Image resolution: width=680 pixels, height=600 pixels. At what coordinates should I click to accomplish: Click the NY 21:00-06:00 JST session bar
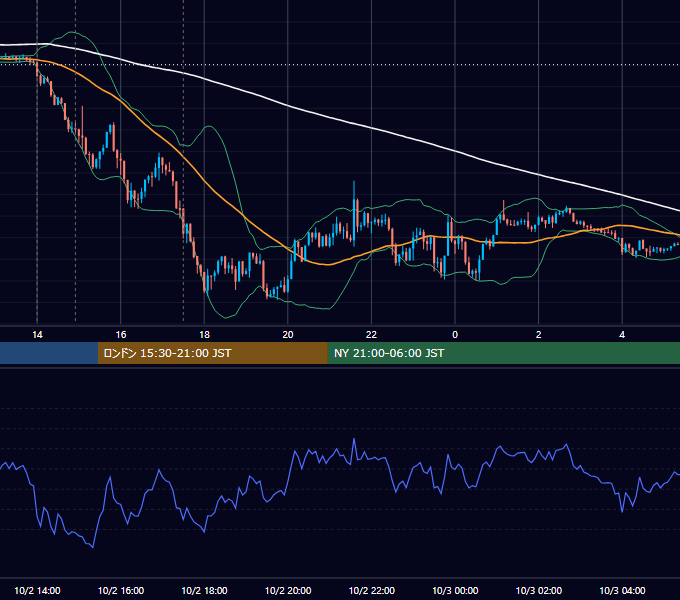click(x=503, y=353)
